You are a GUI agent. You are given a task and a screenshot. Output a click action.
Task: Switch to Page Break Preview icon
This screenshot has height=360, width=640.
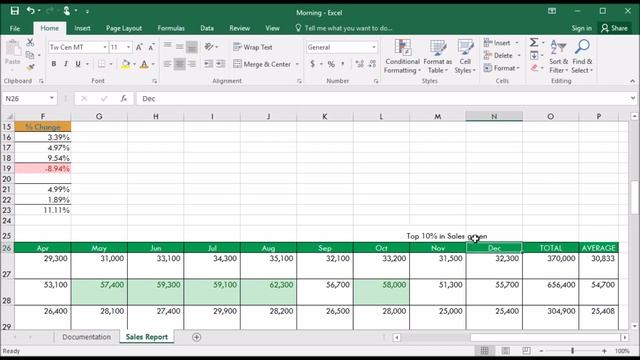527,351
